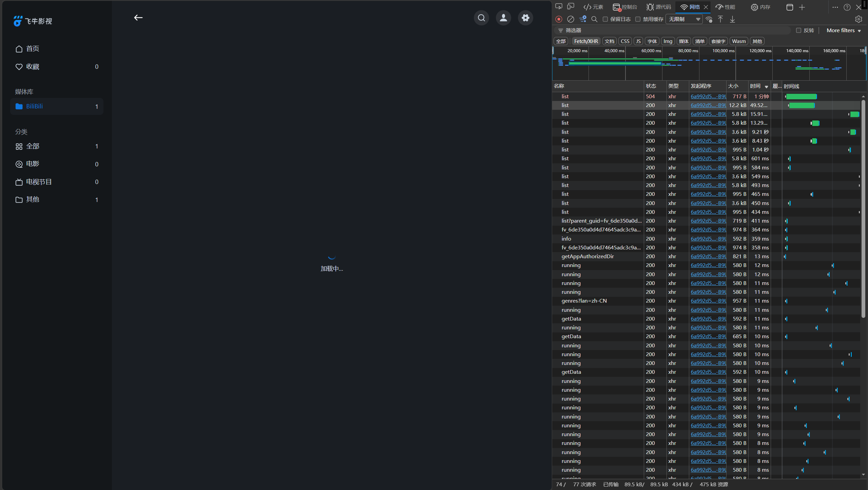Click the import HAR upload icon
The image size is (868, 490).
click(x=720, y=19)
